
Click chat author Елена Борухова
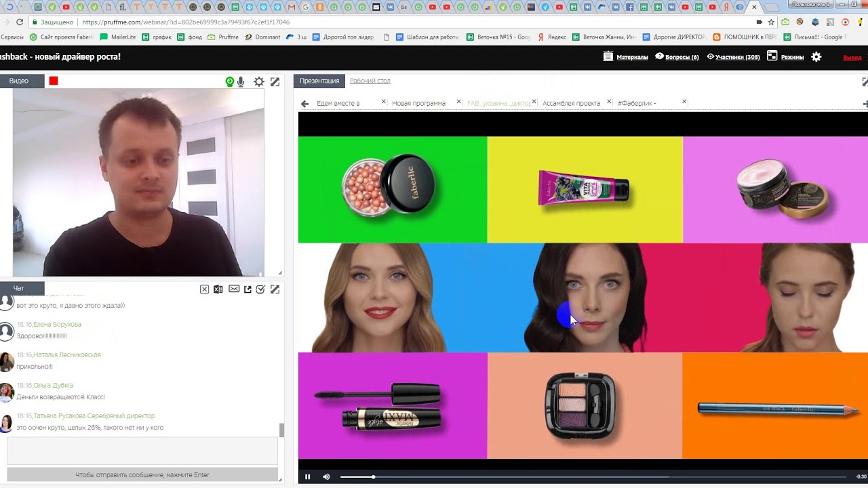click(57, 325)
